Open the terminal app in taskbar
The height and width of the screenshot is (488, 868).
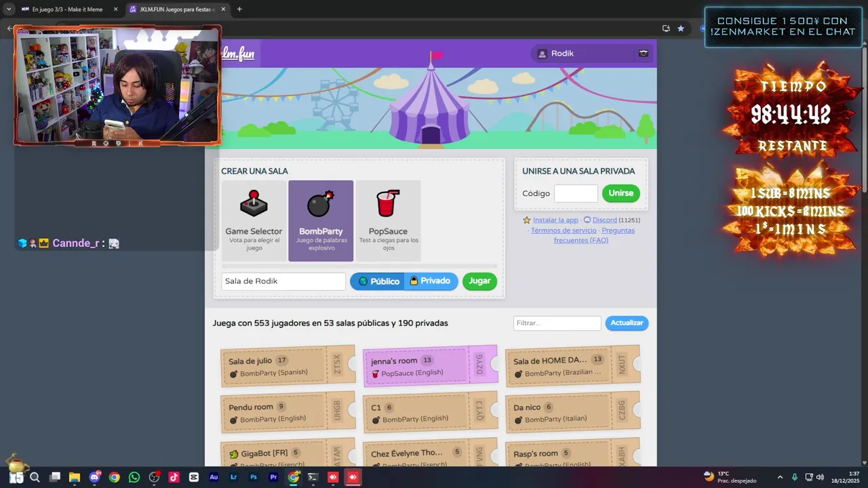point(313,477)
